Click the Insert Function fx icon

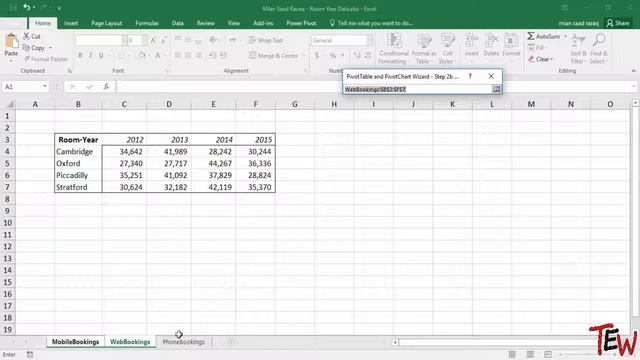tap(106, 87)
